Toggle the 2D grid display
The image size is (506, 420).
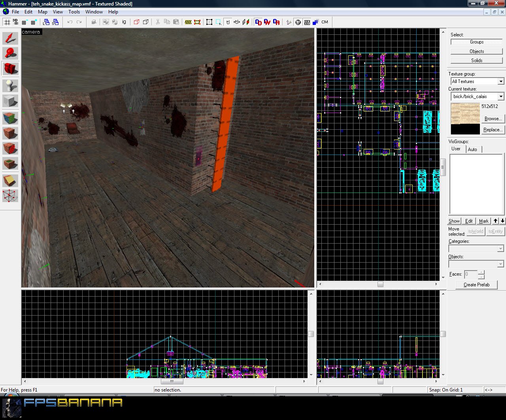pos(7,22)
